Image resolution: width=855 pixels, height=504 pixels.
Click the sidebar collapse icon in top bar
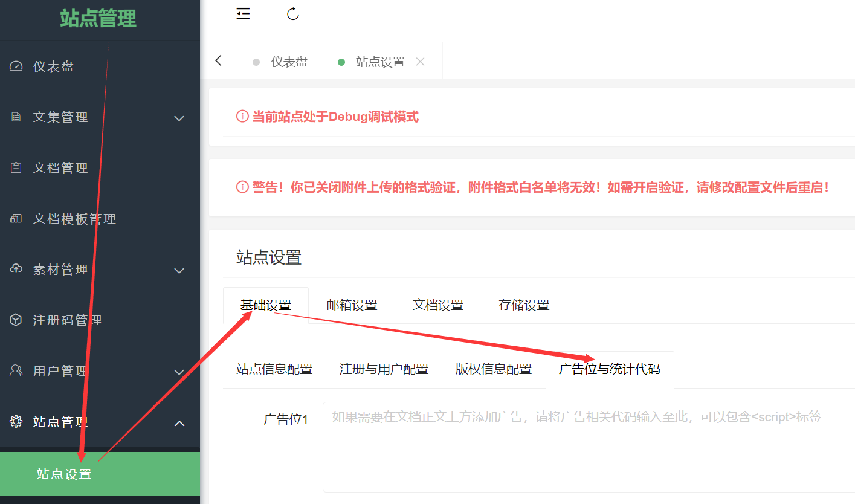(243, 14)
